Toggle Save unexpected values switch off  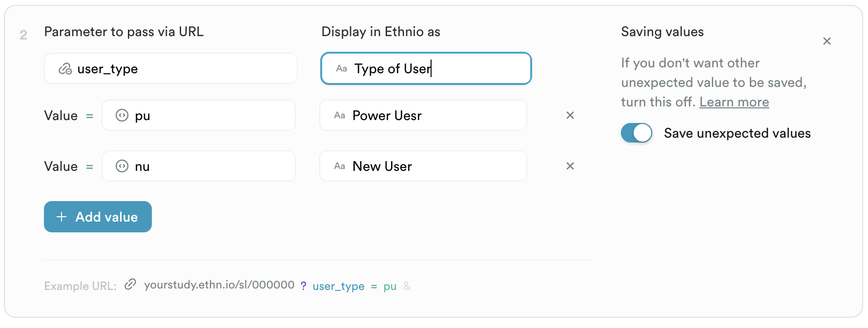tap(636, 133)
